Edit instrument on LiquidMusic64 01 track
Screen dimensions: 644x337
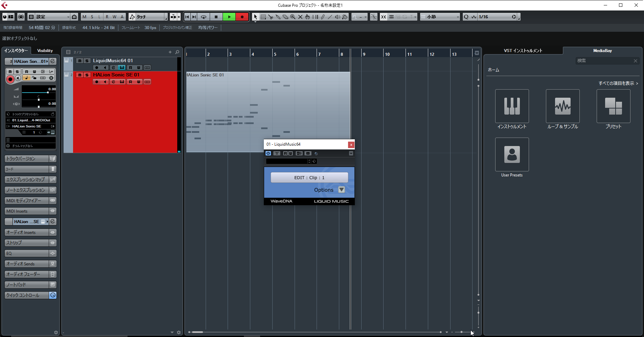[x=113, y=68]
